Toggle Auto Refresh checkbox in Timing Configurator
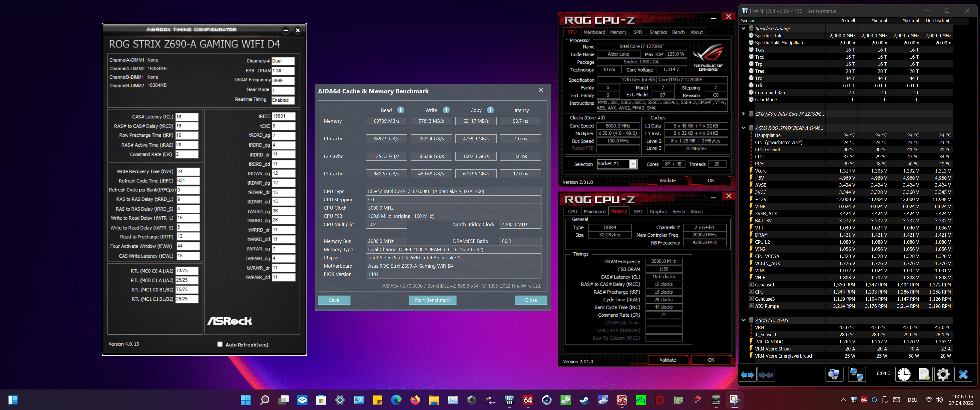This screenshot has height=410, width=980. tap(220, 344)
